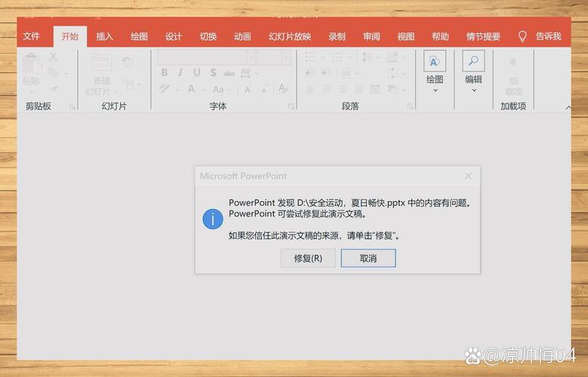Toggle italic with the I button
588x377 pixels.
tap(180, 72)
